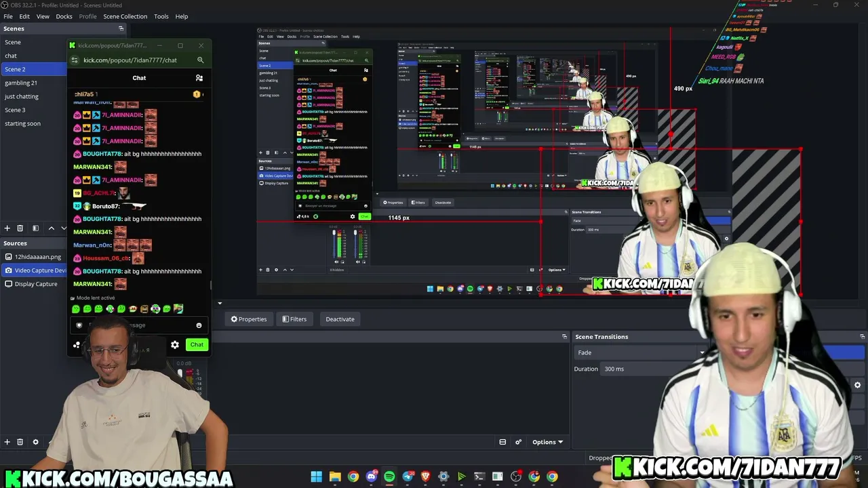Send message with the green Chat button

(197, 344)
